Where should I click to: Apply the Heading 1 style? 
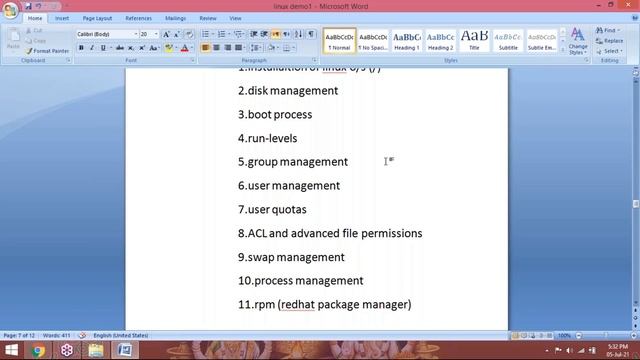407,41
